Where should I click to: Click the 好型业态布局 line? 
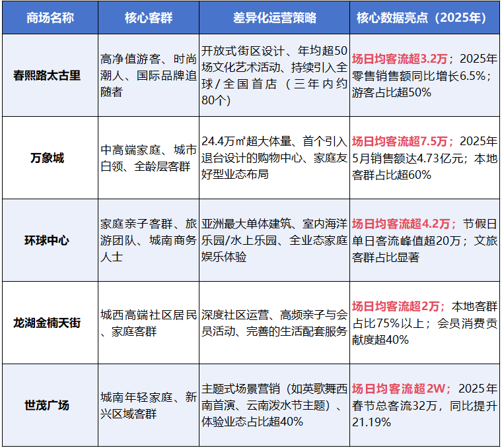click(235, 175)
